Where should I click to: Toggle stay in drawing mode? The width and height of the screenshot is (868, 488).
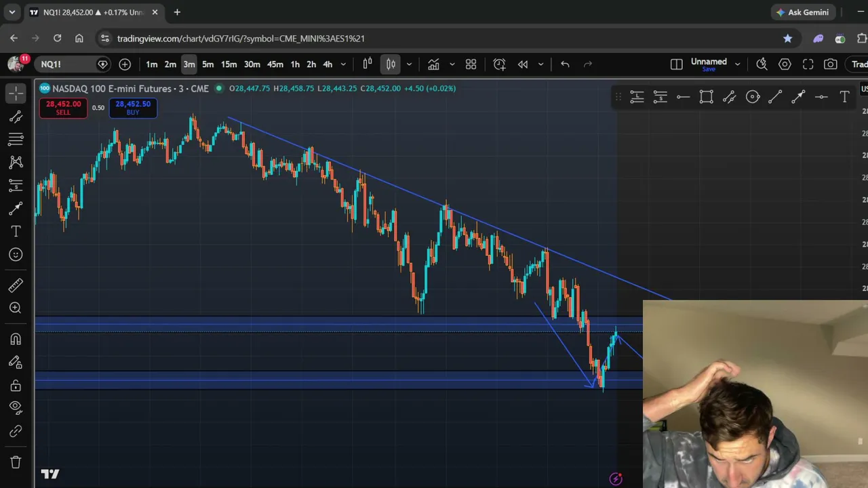pos(16,363)
